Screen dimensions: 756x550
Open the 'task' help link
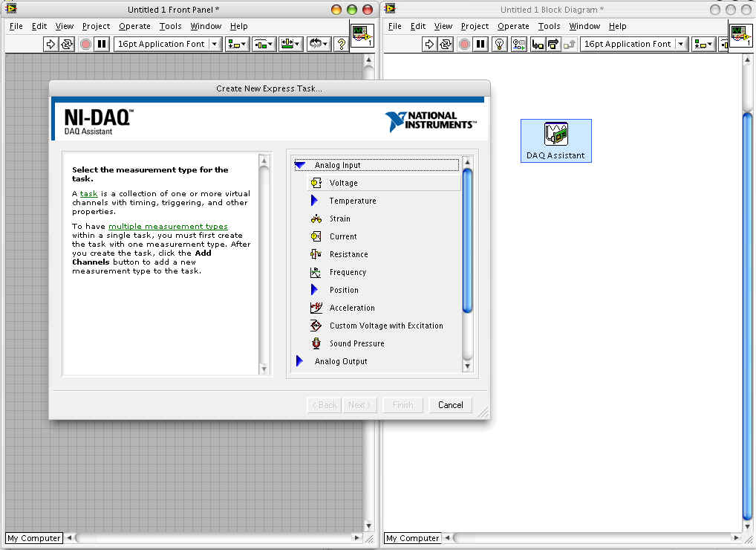pyautogui.click(x=88, y=193)
